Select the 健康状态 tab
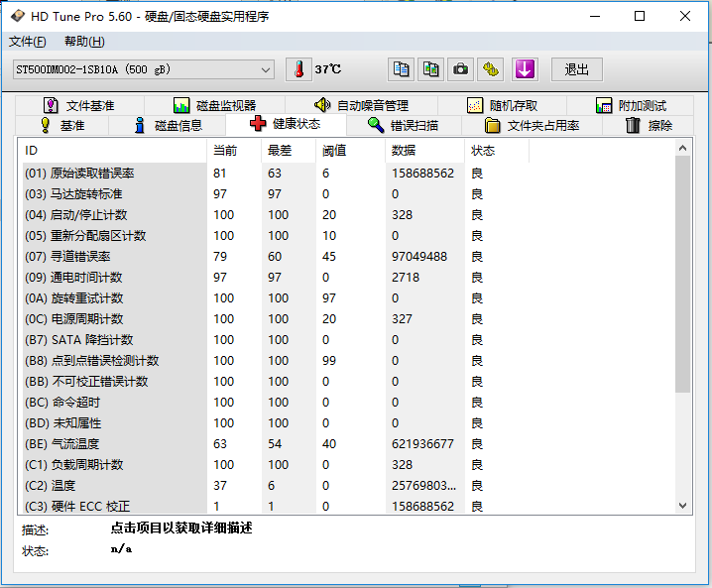The width and height of the screenshot is (712, 588). pyautogui.click(x=286, y=124)
